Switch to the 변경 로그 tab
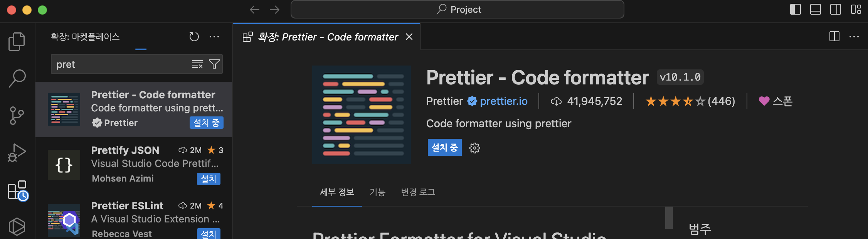This screenshot has width=868, height=239. coord(418,192)
